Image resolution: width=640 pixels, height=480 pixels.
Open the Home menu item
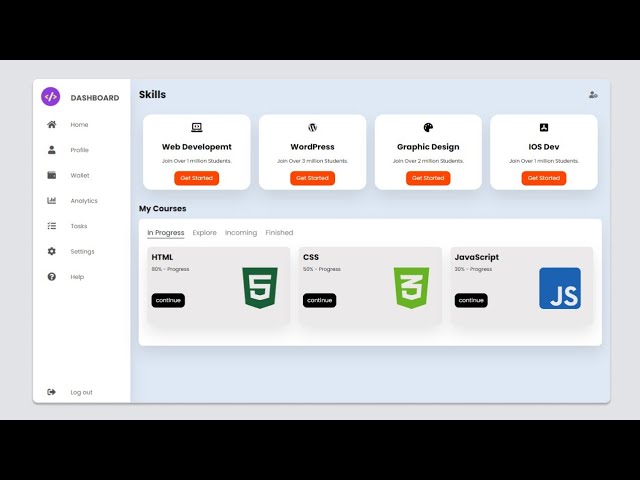coord(79,124)
